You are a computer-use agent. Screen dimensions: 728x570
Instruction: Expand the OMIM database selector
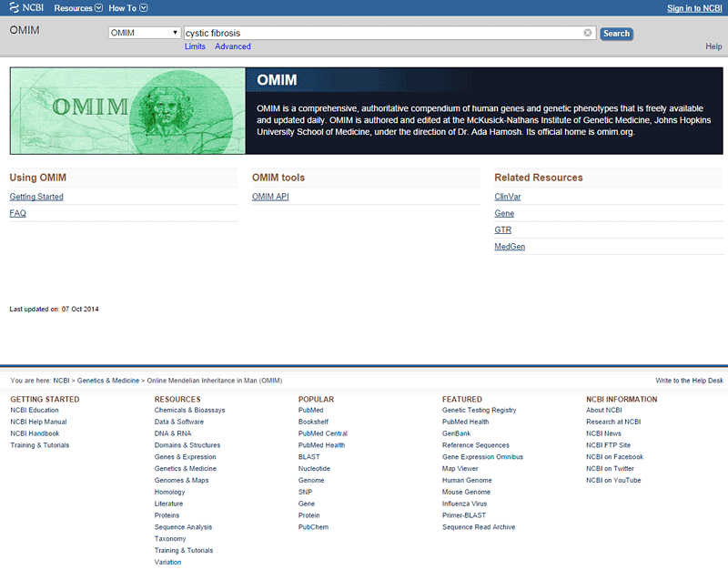pos(145,33)
